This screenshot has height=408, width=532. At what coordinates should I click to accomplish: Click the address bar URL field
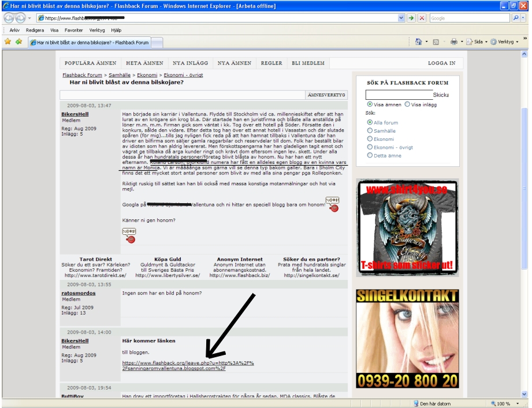[x=217, y=18]
